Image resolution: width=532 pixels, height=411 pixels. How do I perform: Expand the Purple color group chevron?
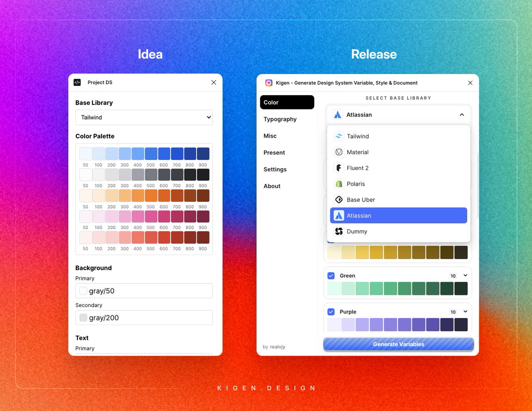(x=465, y=312)
